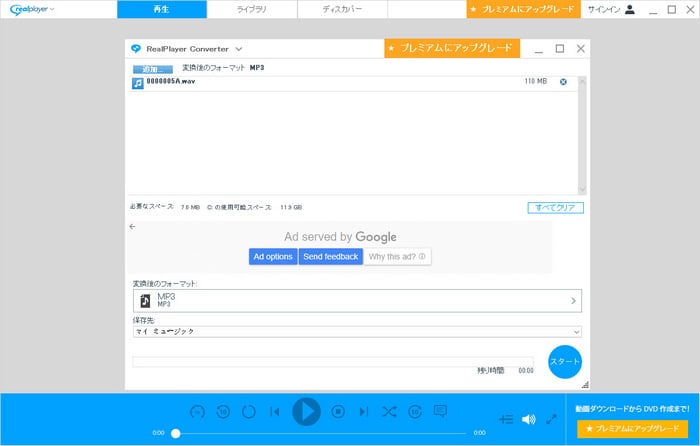
Task: Mute the volume speaker icon
Action: point(529,419)
